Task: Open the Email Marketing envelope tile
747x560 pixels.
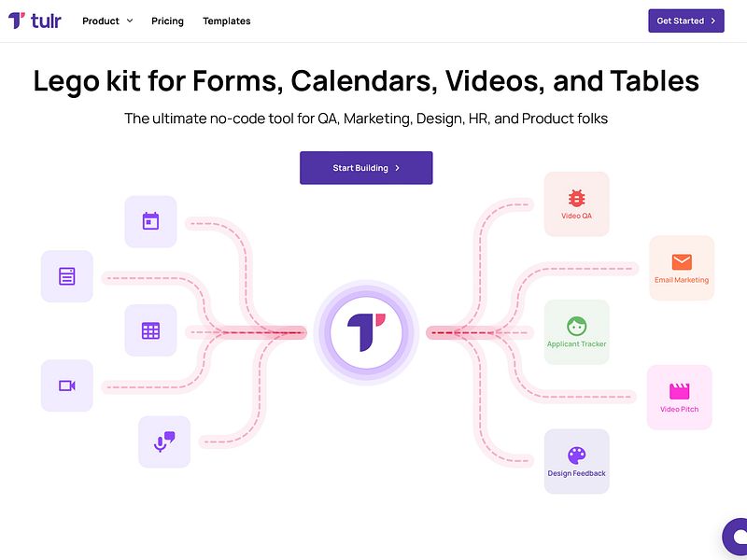Action: point(682,268)
